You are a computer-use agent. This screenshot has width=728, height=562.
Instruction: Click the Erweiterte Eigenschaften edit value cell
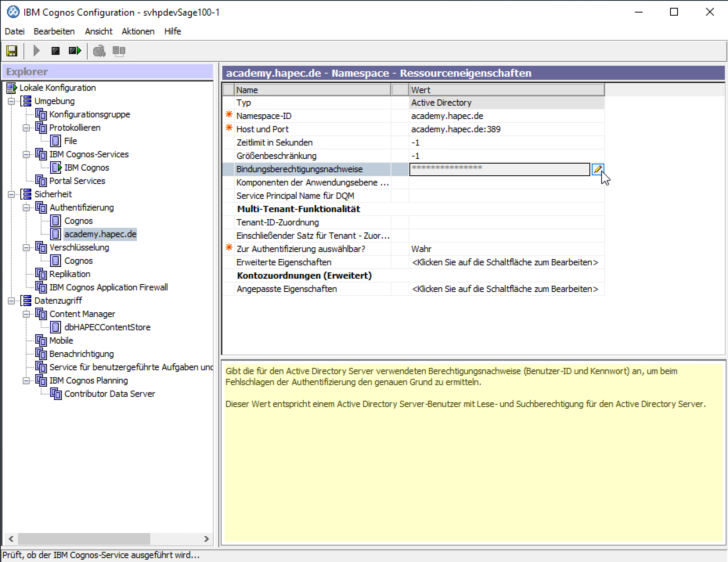[x=505, y=262]
